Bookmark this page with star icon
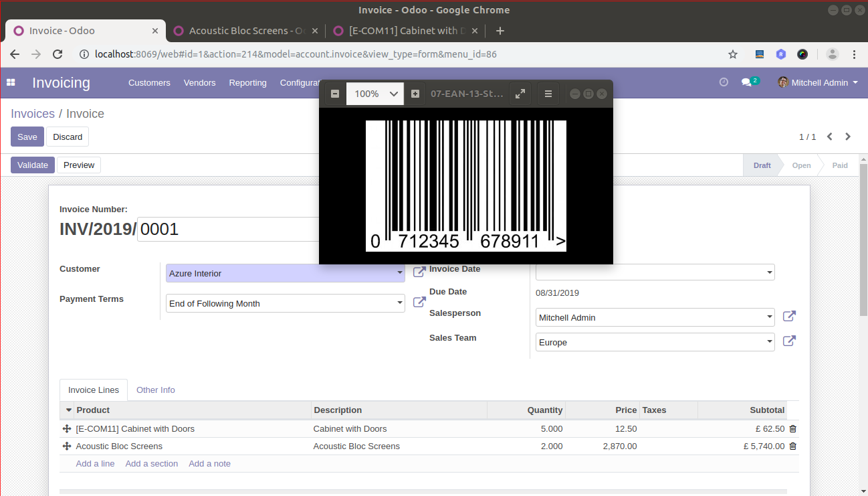Image resolution: width=868 pixels, height=496 pixels. coord(733,54)
